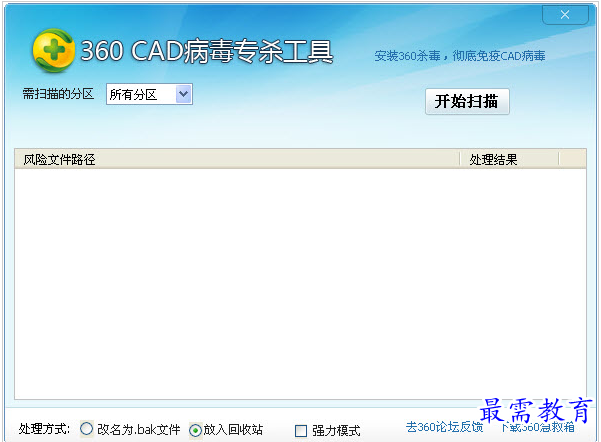Click the 开始扫描 button
This screenshot has height=442, width=601.
click(467, 102)
